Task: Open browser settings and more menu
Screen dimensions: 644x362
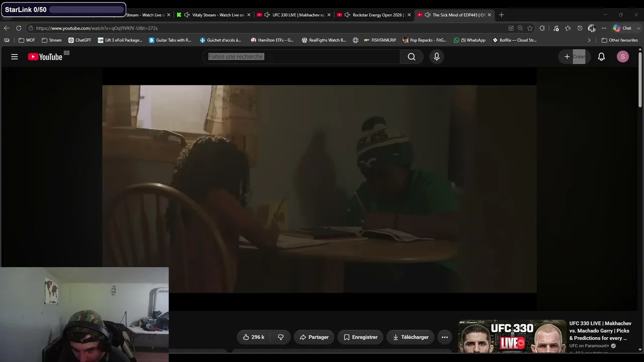Action: click(604, 28)
